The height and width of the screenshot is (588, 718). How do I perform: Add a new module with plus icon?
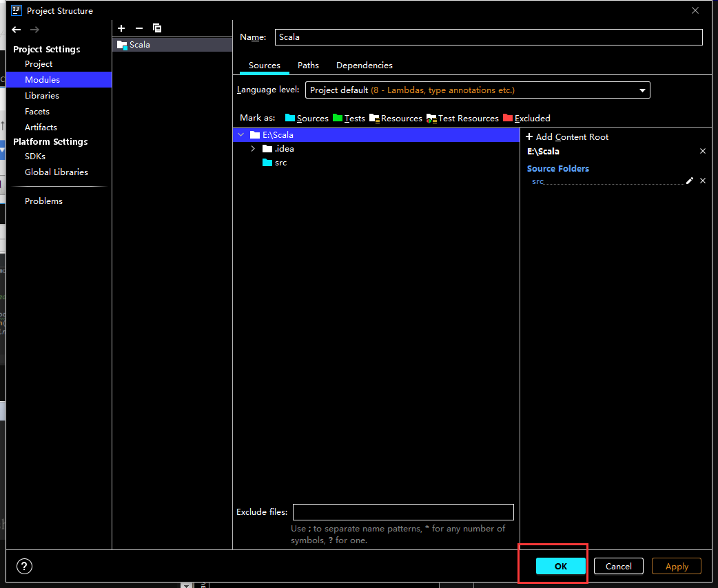[x=121, y=28]
